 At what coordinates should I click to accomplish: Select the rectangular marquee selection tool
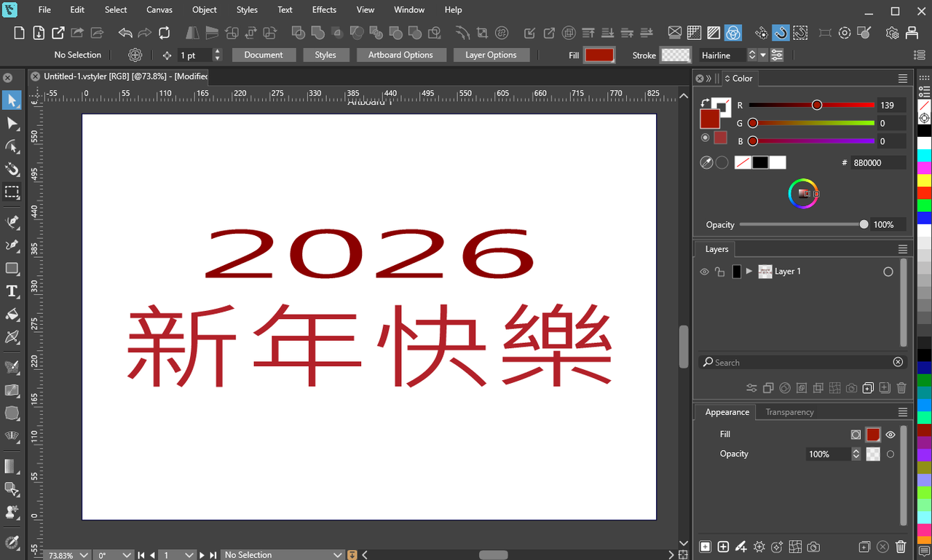pyautogui.click(x=12, y=192)
